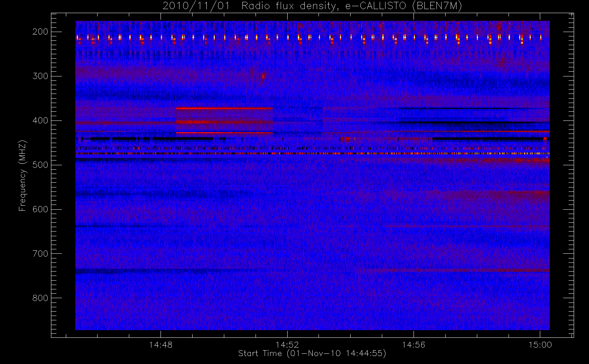Click the orange dotted line near 475 MHz
Image resolution: width=589 pixels, height=364 pixels.
(x=312, y=154)
